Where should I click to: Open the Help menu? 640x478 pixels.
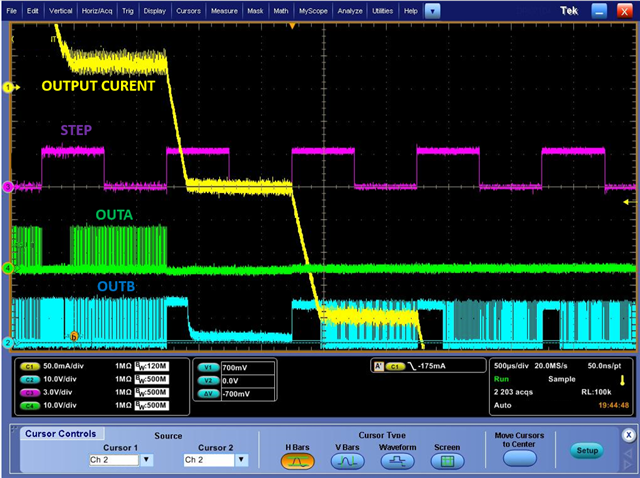click(x=411, y=11)
